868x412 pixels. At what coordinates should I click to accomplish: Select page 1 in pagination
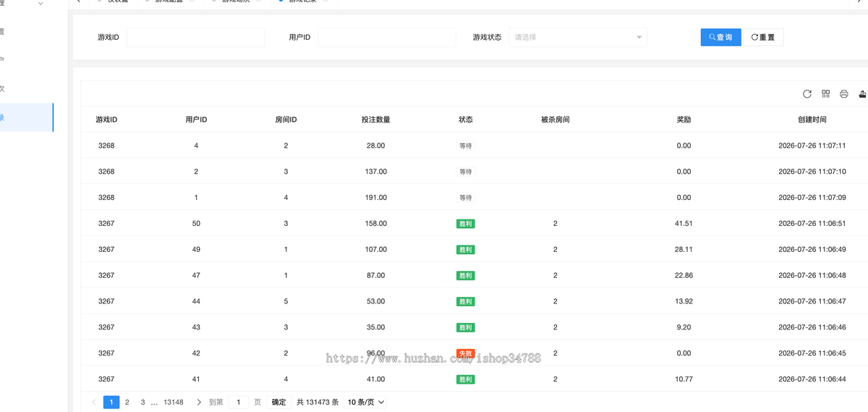click(111, 402)
